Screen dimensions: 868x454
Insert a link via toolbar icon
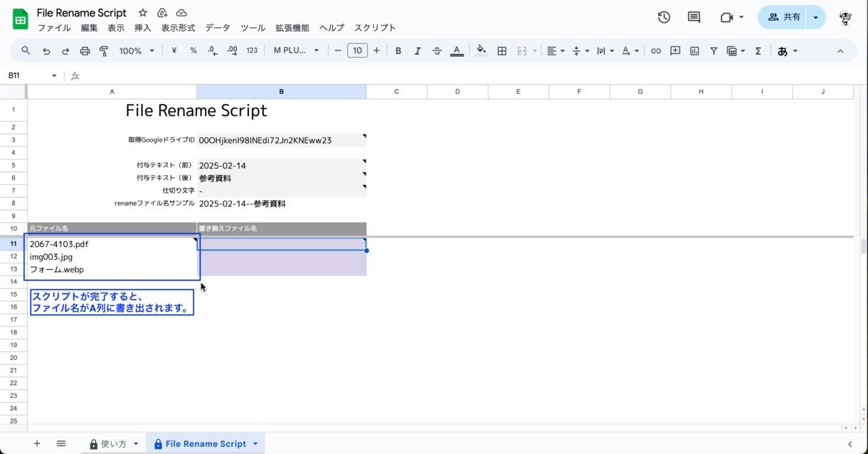656,51
